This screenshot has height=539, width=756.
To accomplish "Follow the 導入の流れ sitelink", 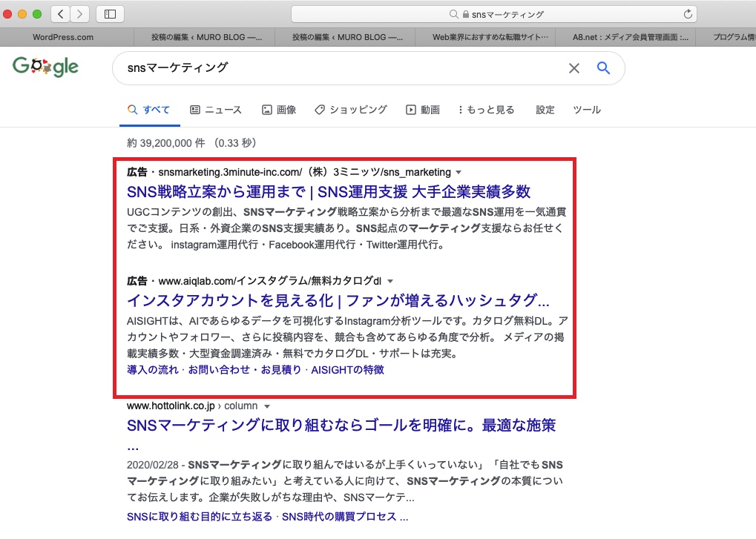I will pos(152,370).
